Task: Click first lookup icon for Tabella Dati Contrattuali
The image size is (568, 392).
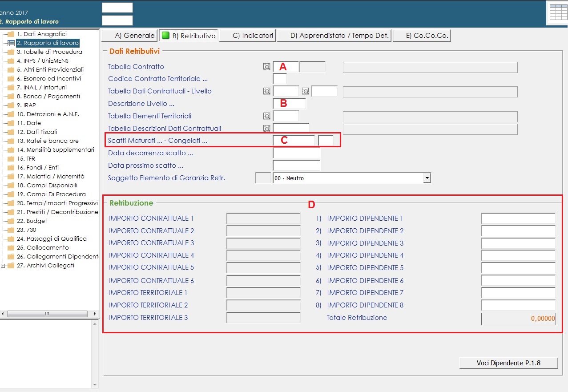Action: 266,91
